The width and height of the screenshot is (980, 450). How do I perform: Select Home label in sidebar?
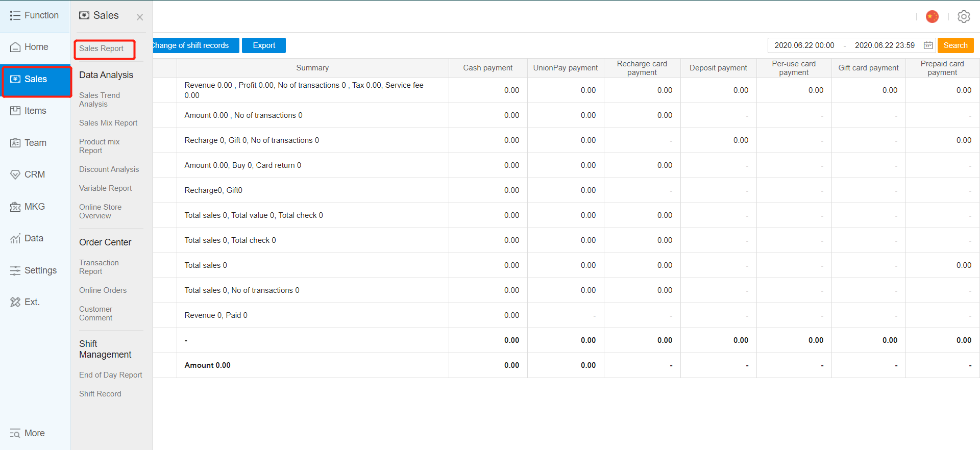(x=36, y=47)
